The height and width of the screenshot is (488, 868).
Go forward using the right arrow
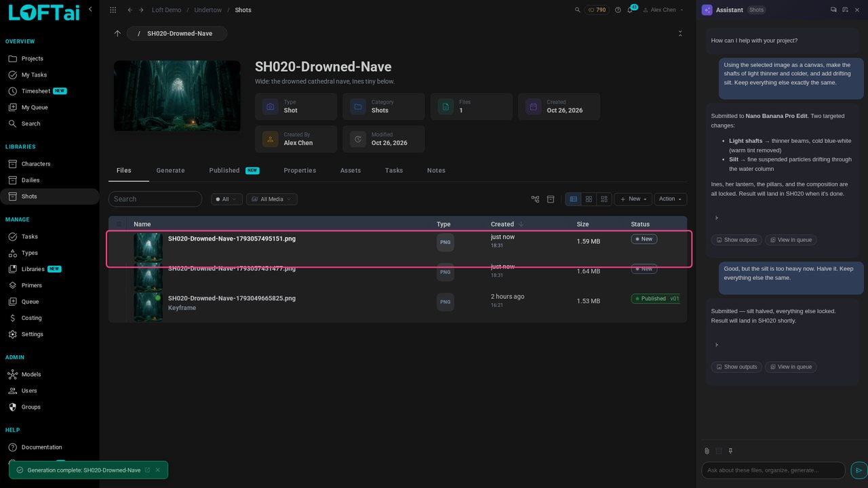[x=141, y=10]
